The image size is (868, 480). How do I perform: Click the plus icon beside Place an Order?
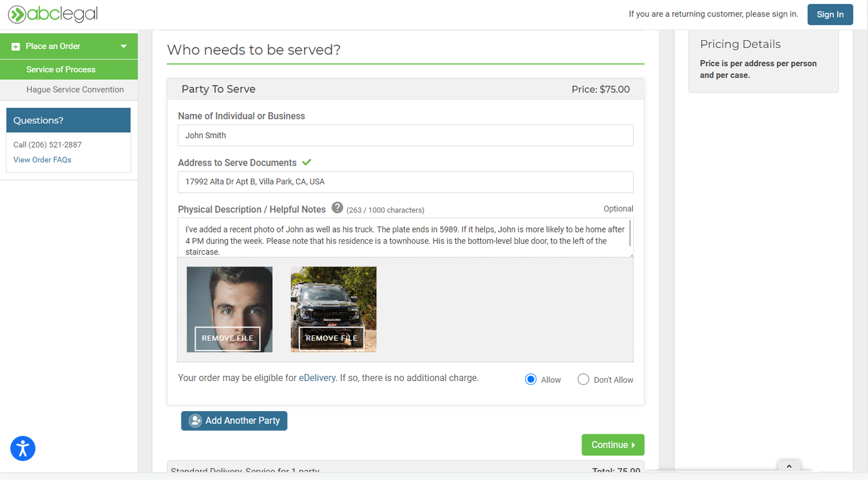pos(16,46)
